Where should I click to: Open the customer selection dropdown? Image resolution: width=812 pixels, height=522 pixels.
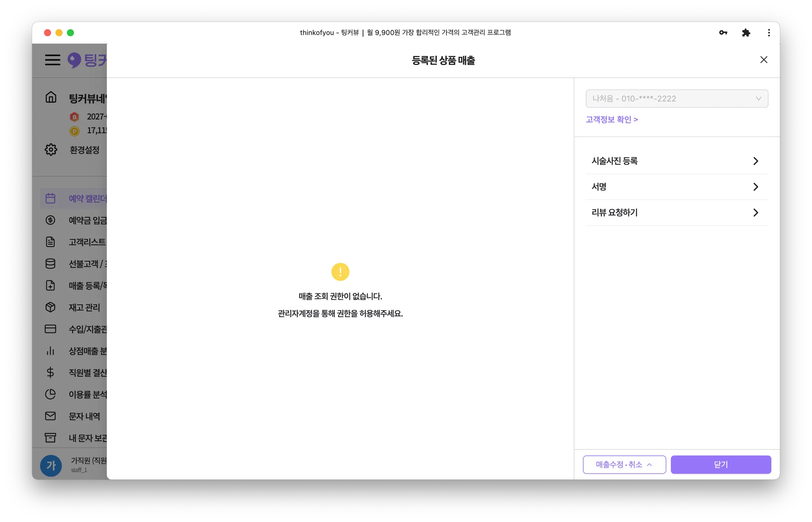click(676, 98)
